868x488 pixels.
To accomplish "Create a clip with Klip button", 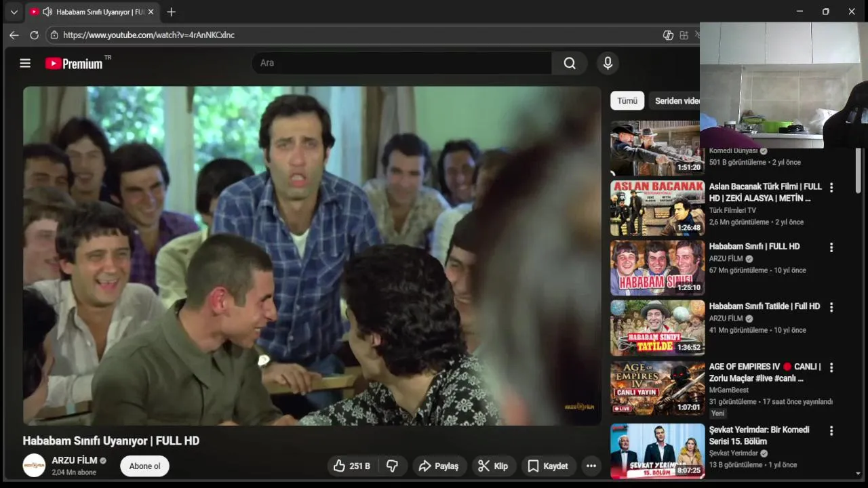I will point(493,466).
